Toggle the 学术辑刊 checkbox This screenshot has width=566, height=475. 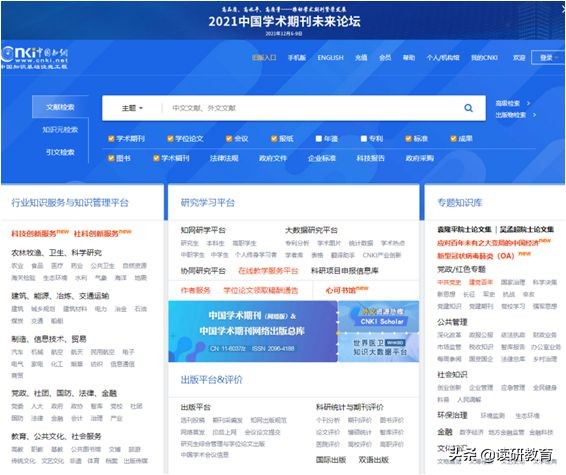tap(156, 158)
